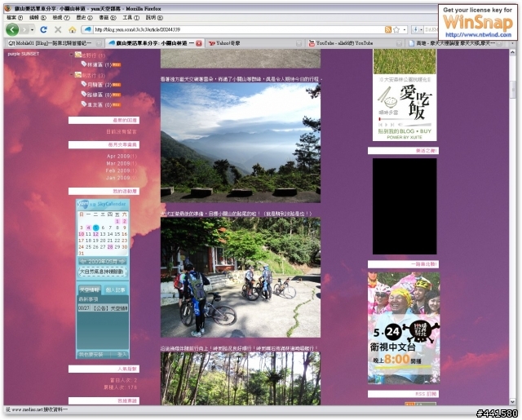Click the orange RSS badge beside 車友區
The height and width of the screenshot is (420, 522).
(x=117, y=105)
